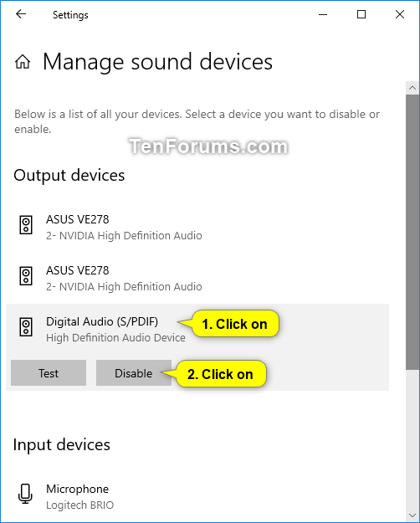Maximize the Settings window

tap(361, 14)
